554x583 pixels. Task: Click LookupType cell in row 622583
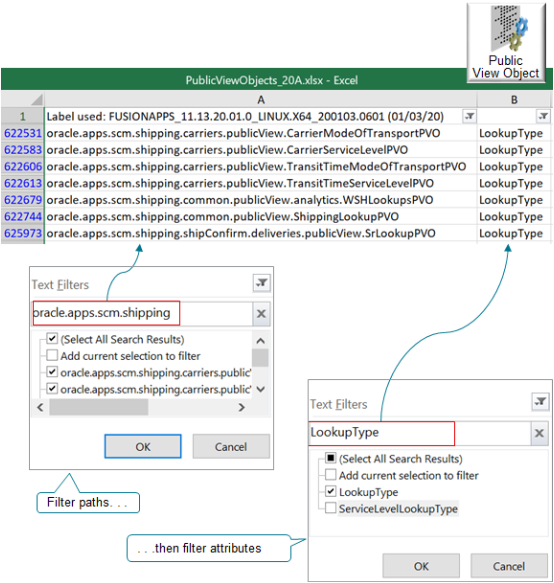pos(514,150)
